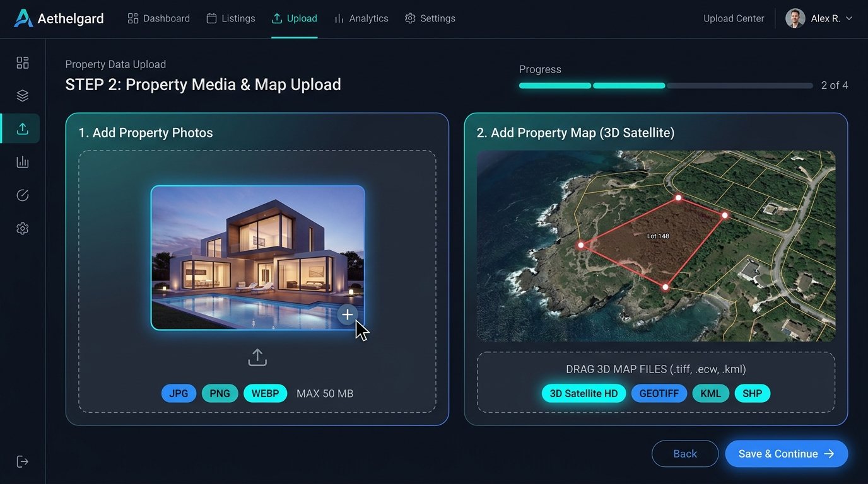Image resolution: width=868 pixels, height=484 pixels.
Task: Click the house photo thumbnail
Action: (x=258, y=258)
